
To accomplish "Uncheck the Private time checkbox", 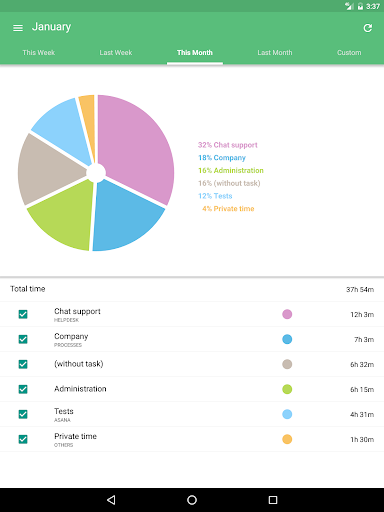I will point(23,439).
